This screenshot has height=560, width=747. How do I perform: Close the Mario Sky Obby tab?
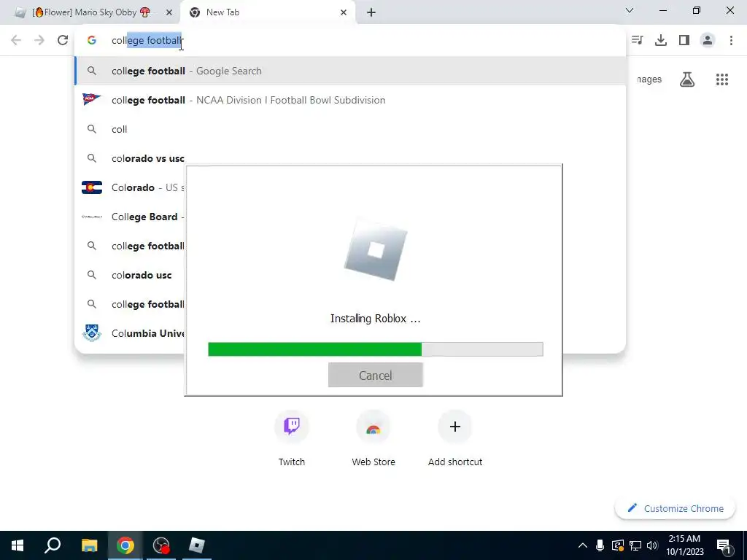click(x=169, y=12)
